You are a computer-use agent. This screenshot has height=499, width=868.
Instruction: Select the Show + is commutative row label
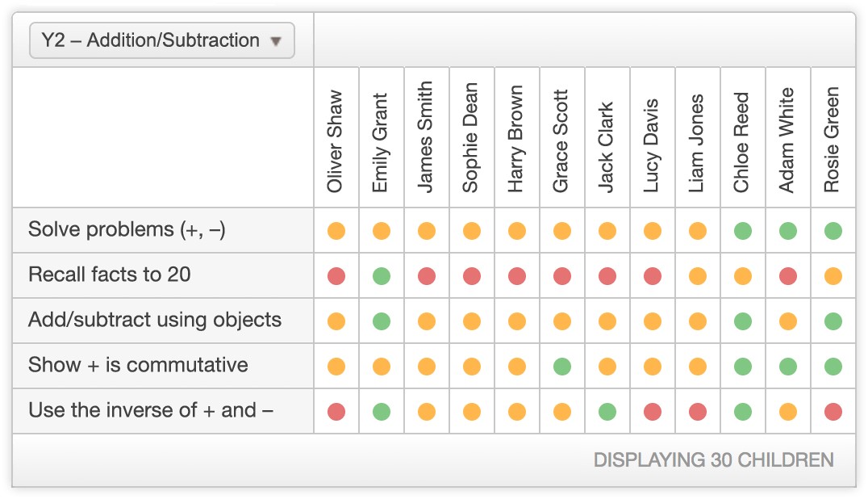(138, 365)
